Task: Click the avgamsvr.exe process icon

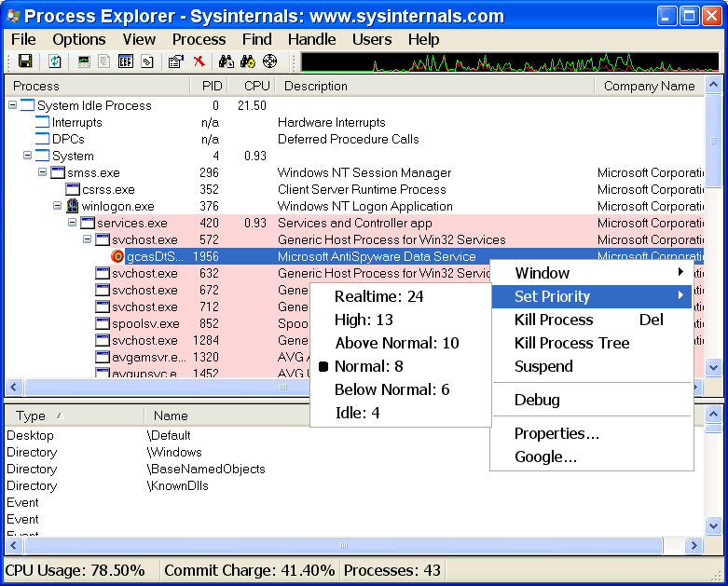Action: [x=103, y=357]
